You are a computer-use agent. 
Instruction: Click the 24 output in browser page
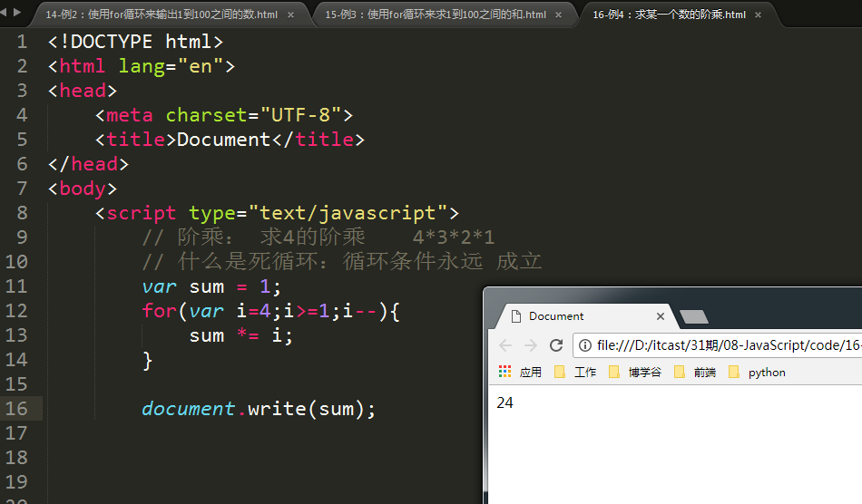504,403
